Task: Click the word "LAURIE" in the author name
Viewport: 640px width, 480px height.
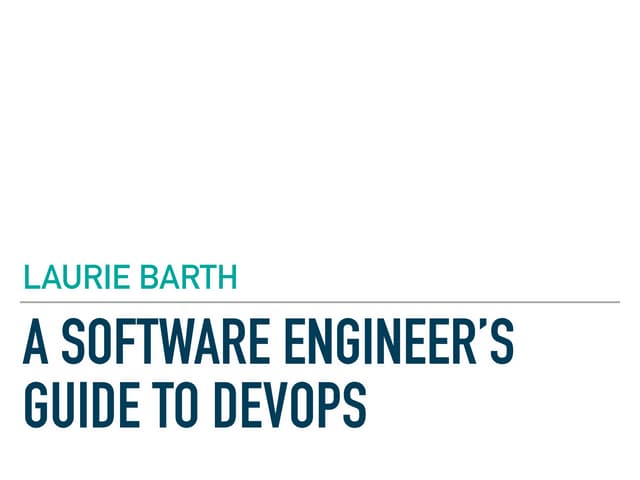Action: point(75,278)
